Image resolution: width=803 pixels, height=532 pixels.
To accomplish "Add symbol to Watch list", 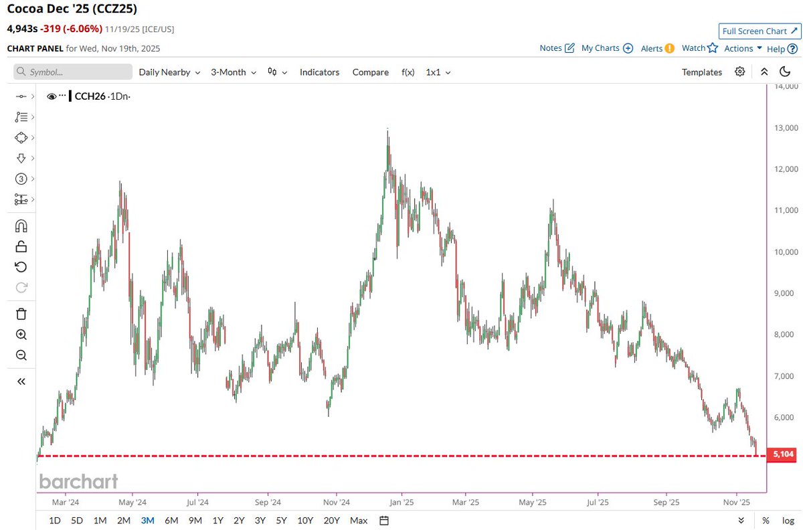I will [700, 48].
